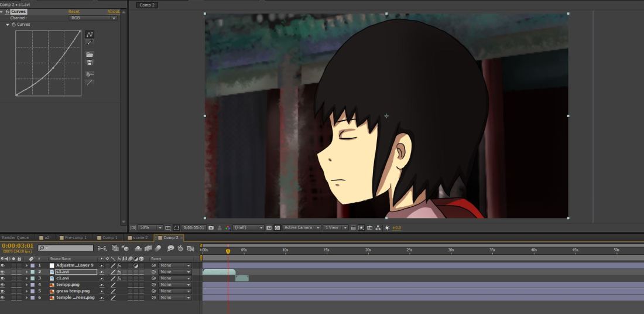
Task: Reset exposure icon
Action: pos(387,228)
